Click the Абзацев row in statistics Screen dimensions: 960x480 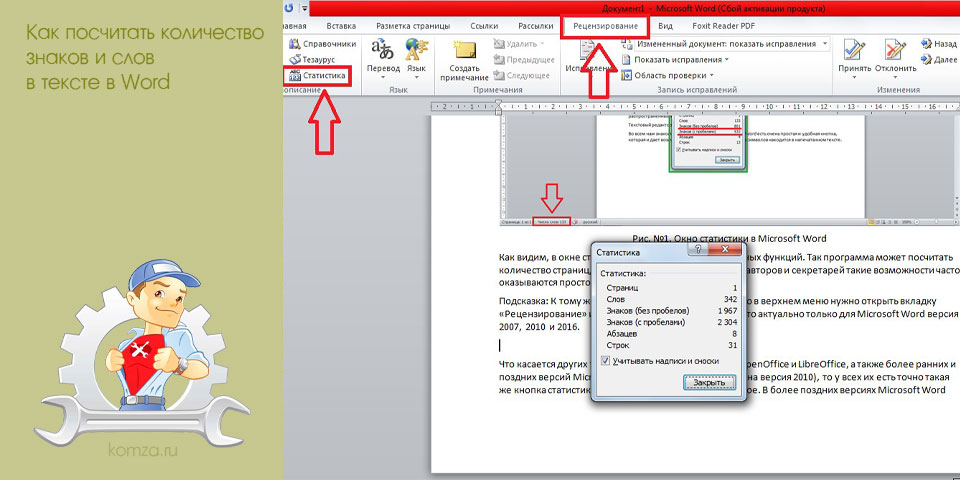coord(672,334)
